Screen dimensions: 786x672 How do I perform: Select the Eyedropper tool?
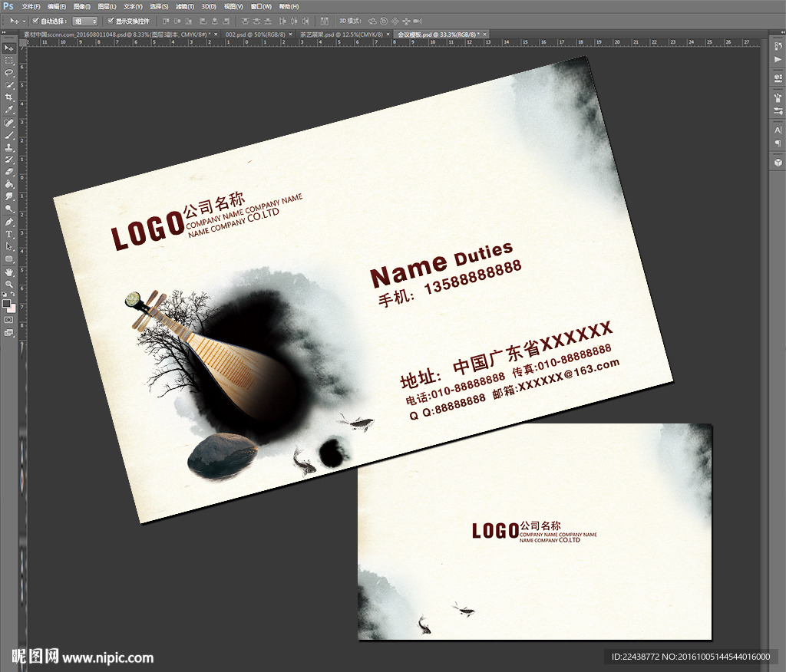pyautogui.click(x=9, y=109)
